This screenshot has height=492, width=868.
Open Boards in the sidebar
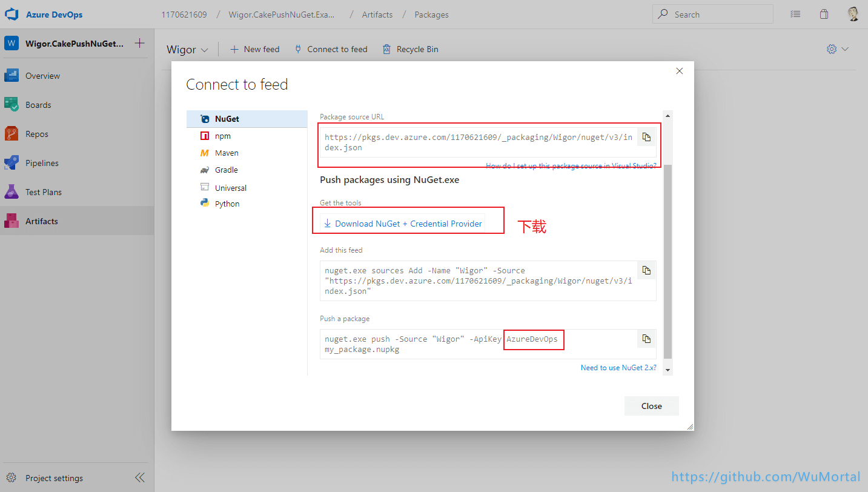[x=77, y=105]
